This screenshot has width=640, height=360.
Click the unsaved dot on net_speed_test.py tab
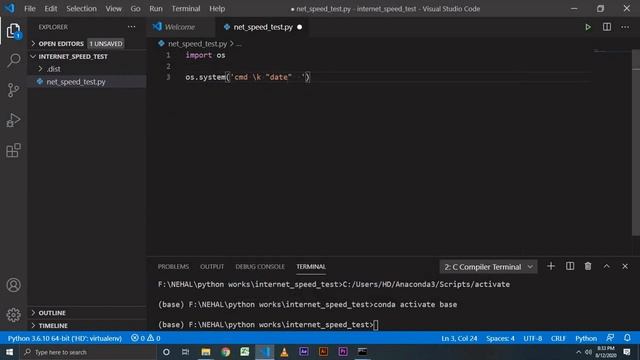pos(300,27)
